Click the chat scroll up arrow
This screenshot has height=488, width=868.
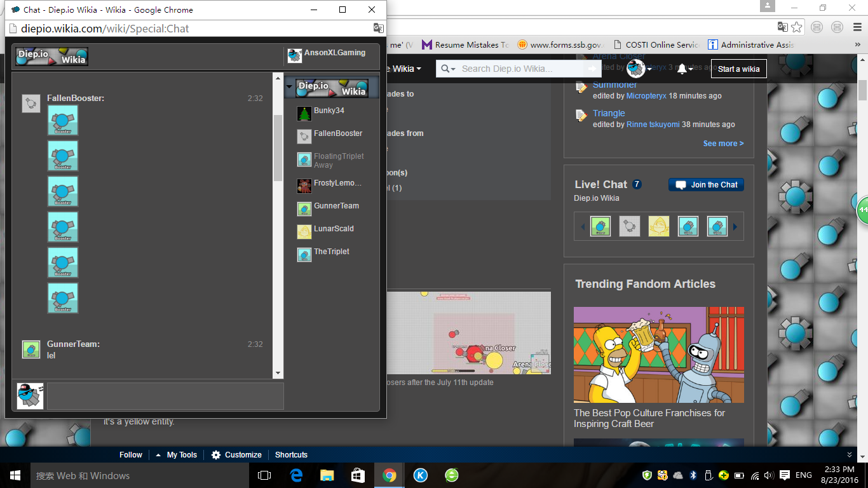coord(278,78)
